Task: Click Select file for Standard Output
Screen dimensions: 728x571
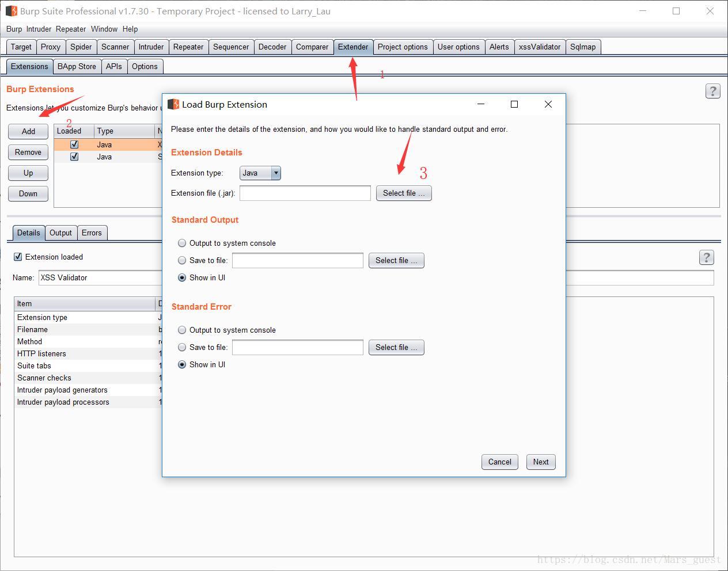Action: click(x=396, y=260)
